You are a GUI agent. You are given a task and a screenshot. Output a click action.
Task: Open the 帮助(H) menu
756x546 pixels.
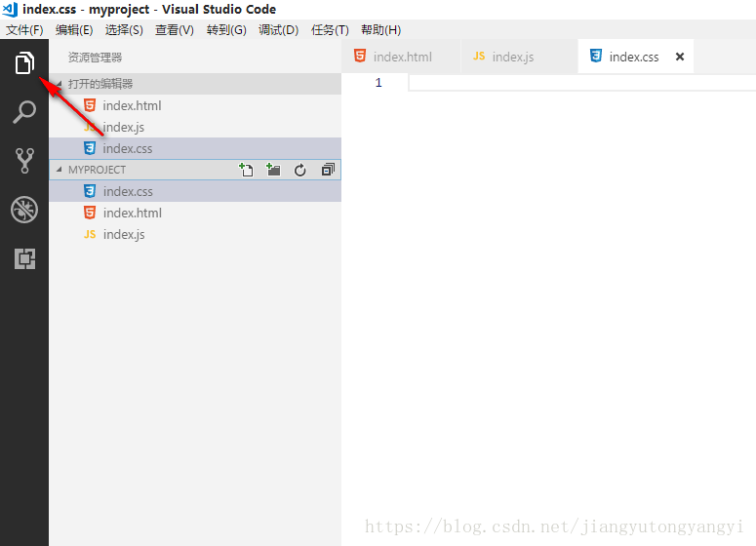coord(380,30)
